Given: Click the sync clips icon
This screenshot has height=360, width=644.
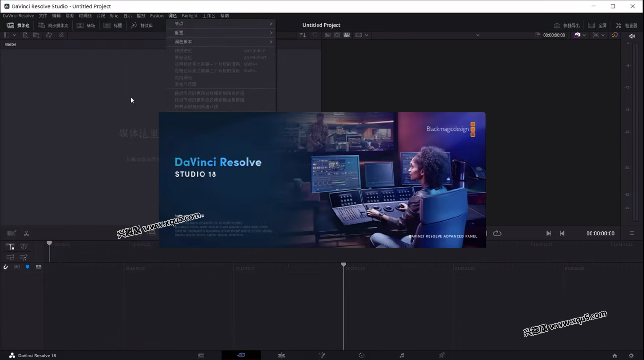Looking at the screenshot, I should [x=49, y=35].
